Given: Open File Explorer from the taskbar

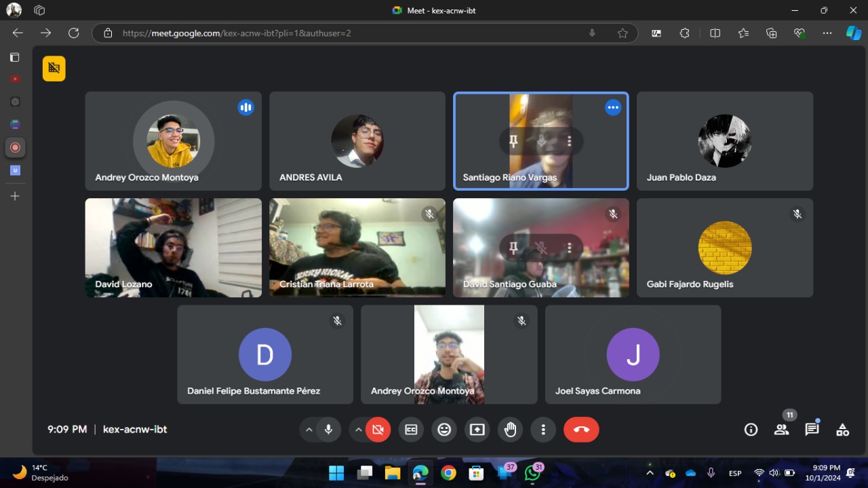Looking at the screenshot, I should (x=392, y=472).
